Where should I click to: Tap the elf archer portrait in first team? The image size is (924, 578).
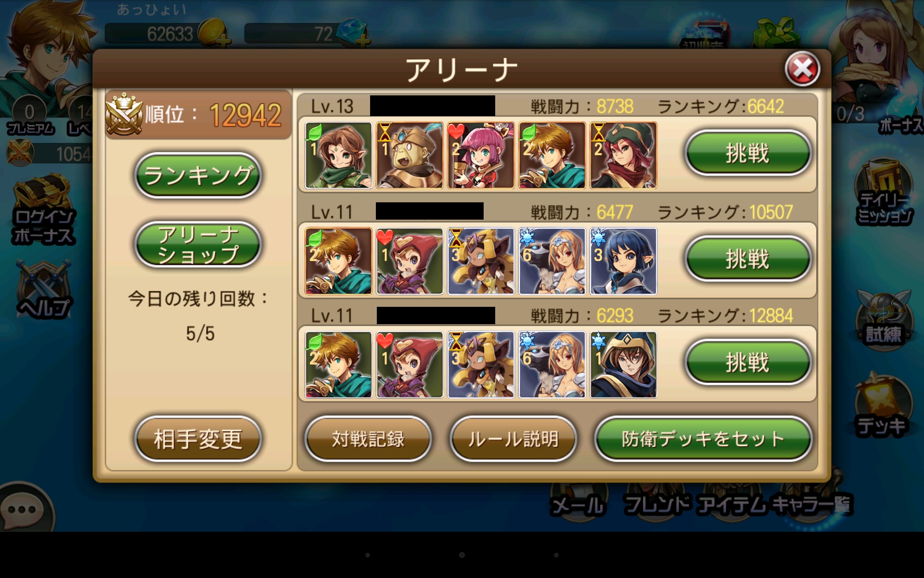(338, 155)
